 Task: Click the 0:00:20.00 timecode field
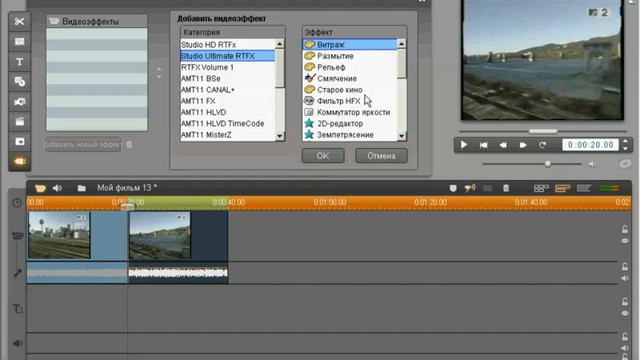click(591, 145)
